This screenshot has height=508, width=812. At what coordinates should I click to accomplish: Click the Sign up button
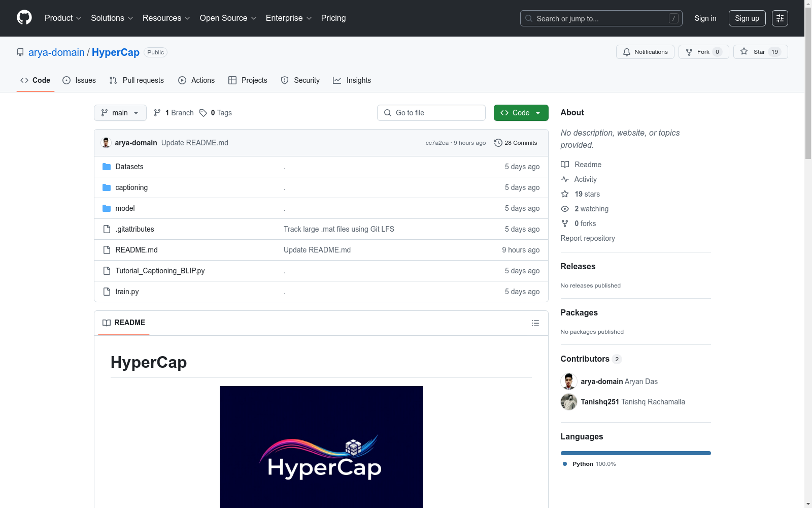click(x=747, y=18)
